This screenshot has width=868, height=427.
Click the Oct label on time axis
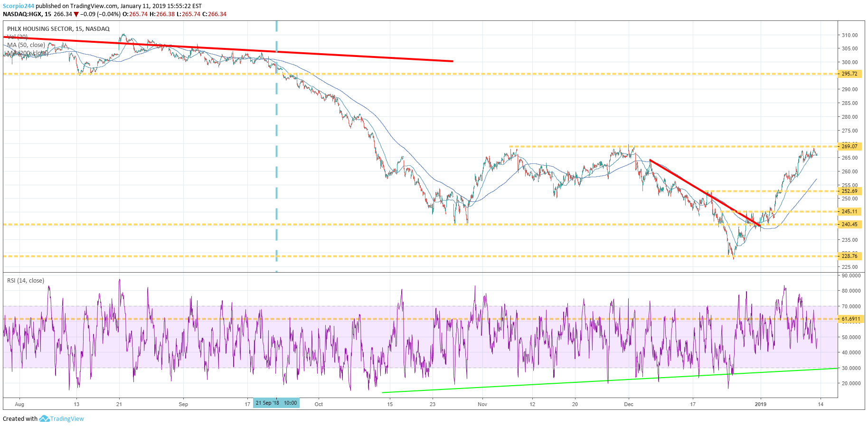[x=319, y=405]
